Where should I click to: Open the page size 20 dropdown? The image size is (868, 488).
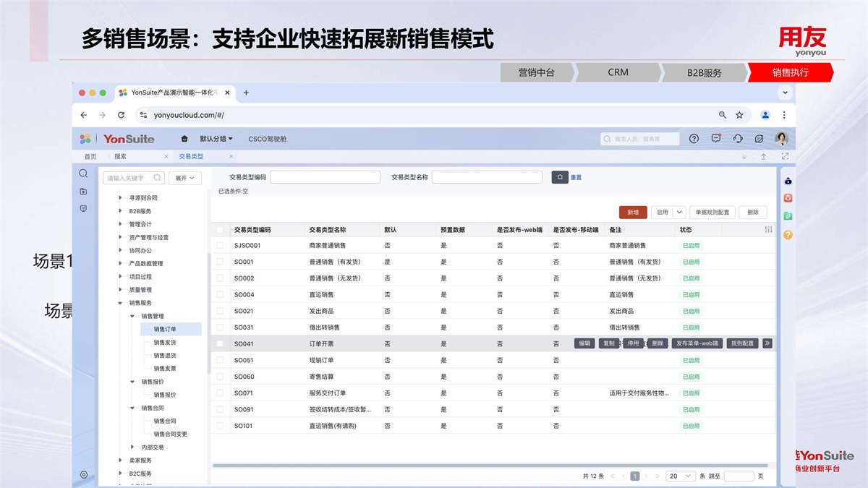(681, 476)
